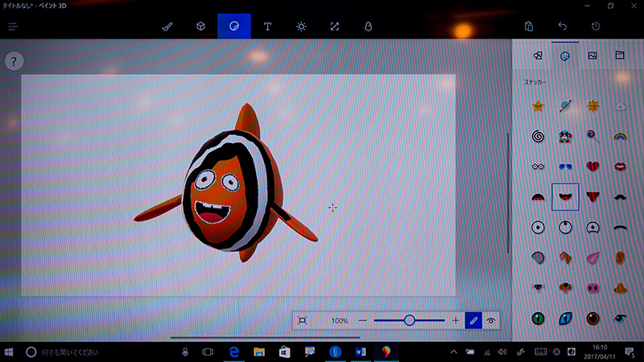Open the help question mark button

click(14, 62)
